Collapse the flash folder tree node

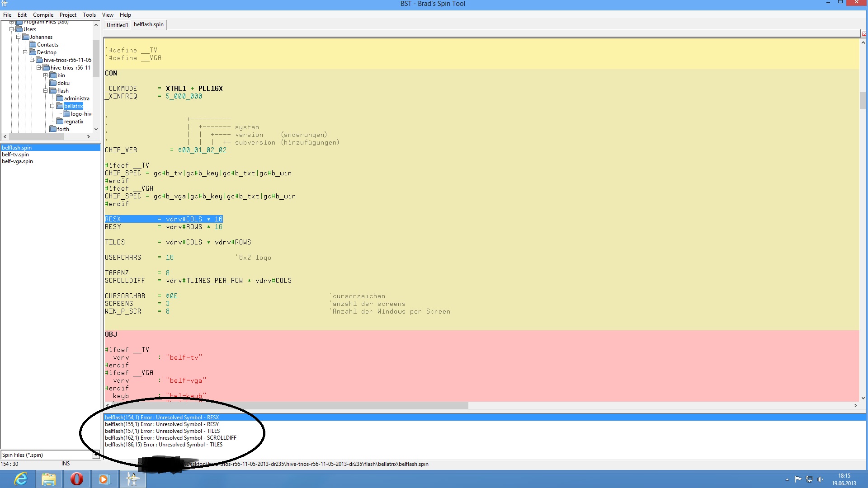(x=46, y=91)
